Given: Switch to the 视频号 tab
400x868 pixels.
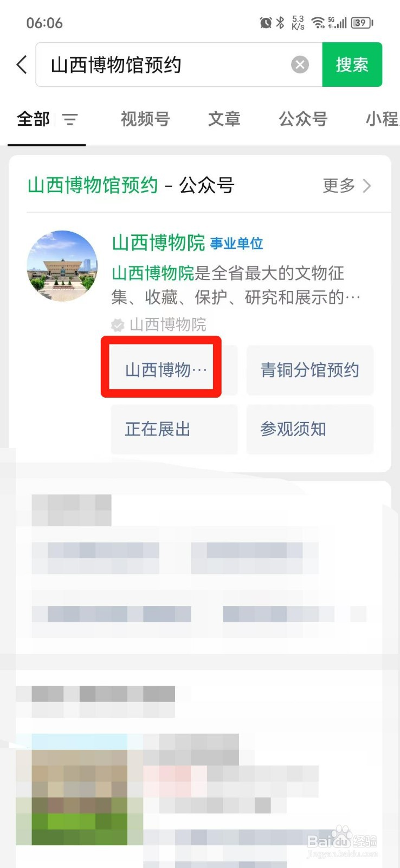Looking at the screenshot, I should coord(145,119).
